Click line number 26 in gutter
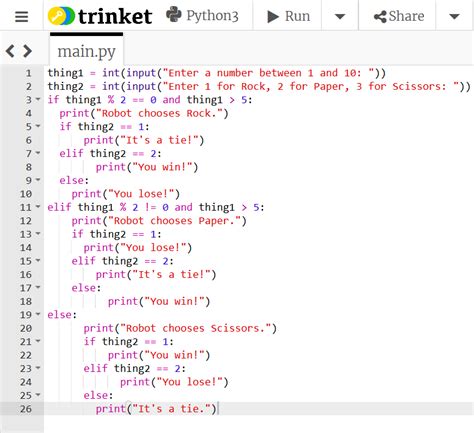The image size is (474, 433). point(26,409)
